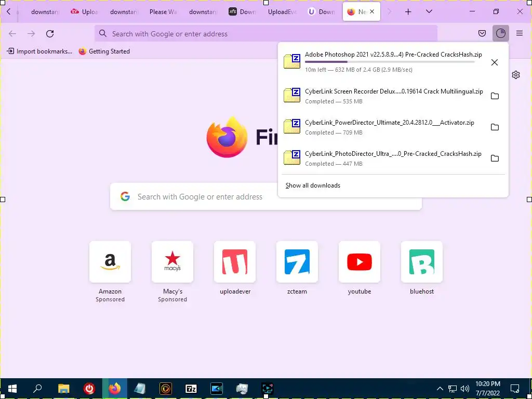The width and height of the screenshot is (532, 399).
Task: Switch to the purple U Down tab
Action: [322, 12]
